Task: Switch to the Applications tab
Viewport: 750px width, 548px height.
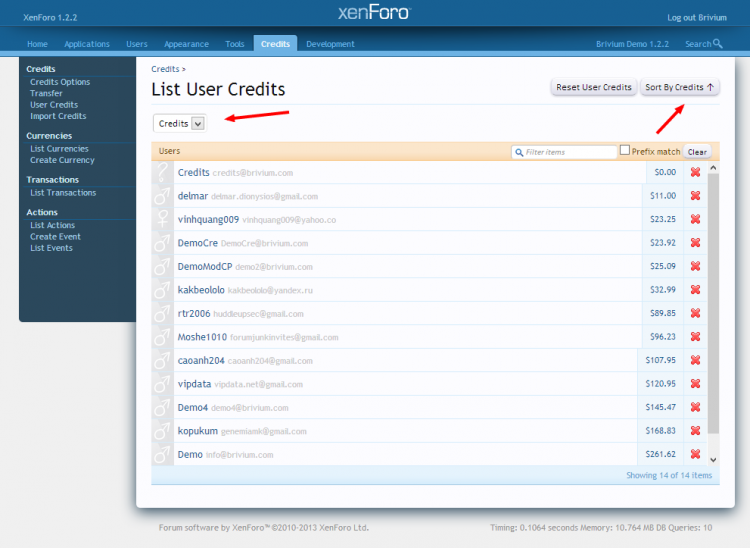Action: [x=87, y=44]
